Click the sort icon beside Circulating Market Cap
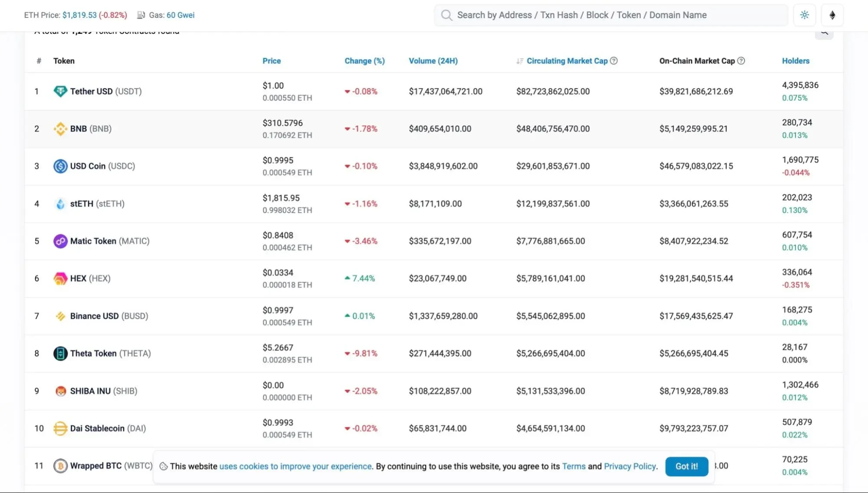 [x=519, y=61]
